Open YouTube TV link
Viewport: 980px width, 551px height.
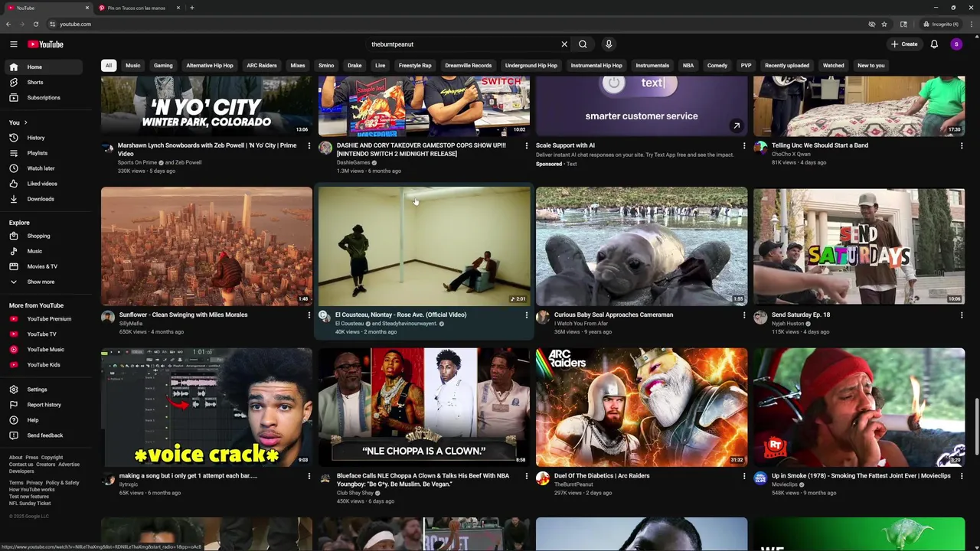[45, 334]
